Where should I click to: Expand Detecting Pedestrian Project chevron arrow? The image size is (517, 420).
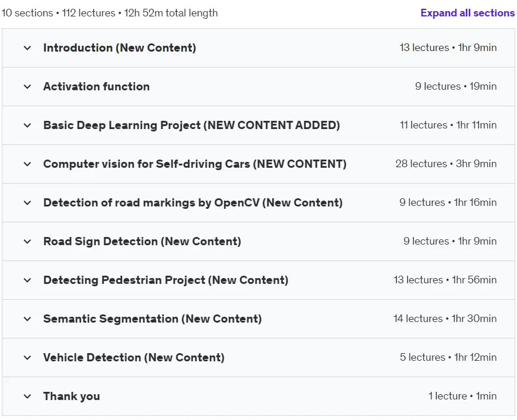point(28,280)
